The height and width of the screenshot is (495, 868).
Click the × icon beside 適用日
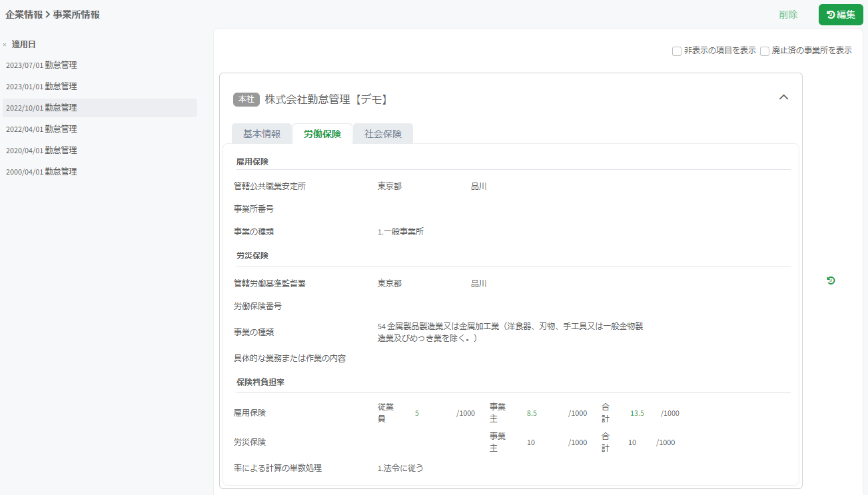pos(5,45)
